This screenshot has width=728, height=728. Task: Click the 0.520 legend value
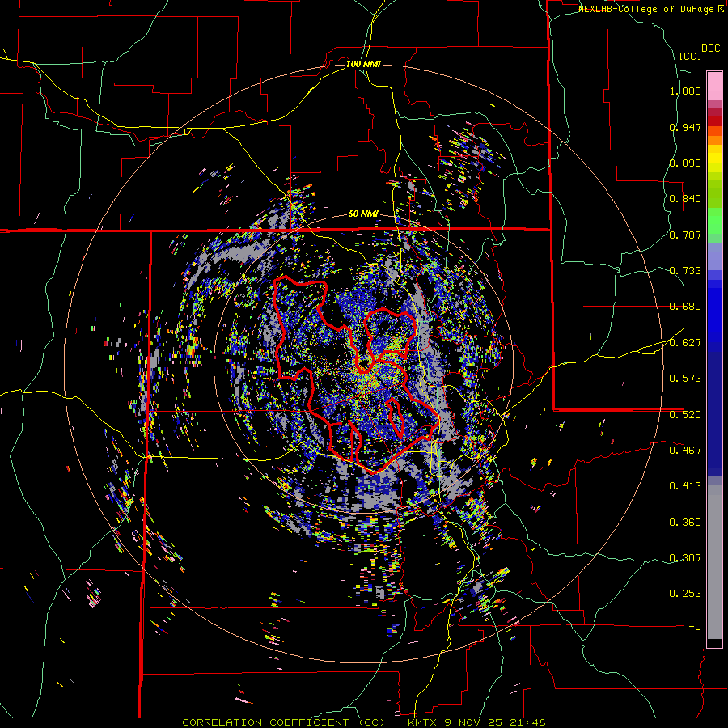(685, 415)
